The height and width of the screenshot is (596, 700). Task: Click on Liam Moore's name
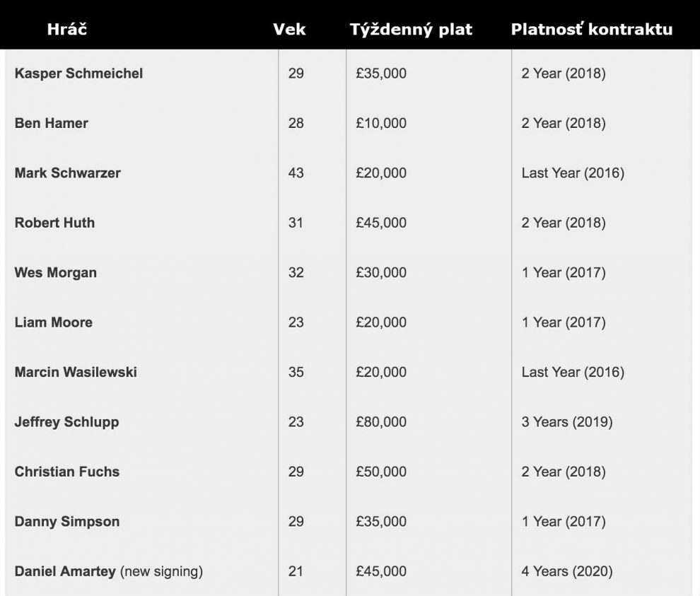(54, 322)
